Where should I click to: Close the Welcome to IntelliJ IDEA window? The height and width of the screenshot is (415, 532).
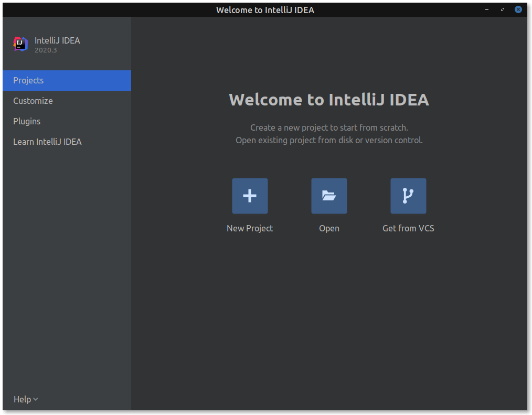(x=518, y=9)
